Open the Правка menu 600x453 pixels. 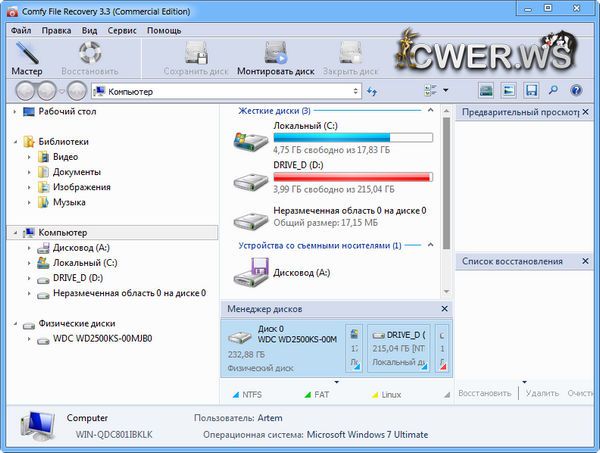coord(56,30)
